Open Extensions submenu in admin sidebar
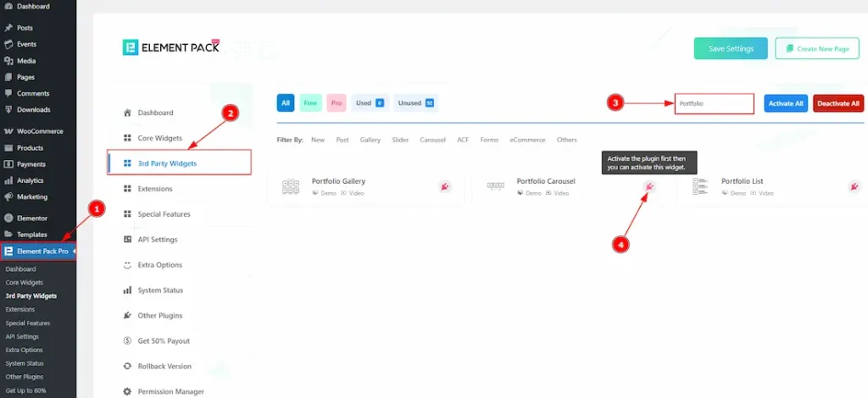Screen dimensions: 868x398 tap(20, 310)
